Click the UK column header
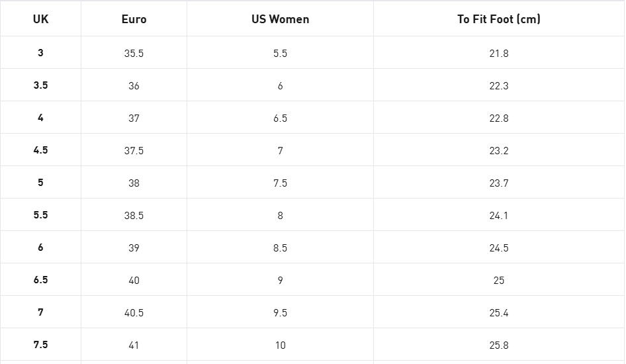The width and height of the screenshot is (626, 364). click(x=41, y=19)
